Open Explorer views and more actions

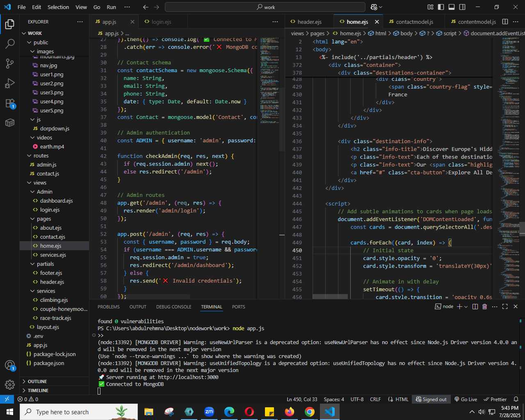[x=80, y=22]
